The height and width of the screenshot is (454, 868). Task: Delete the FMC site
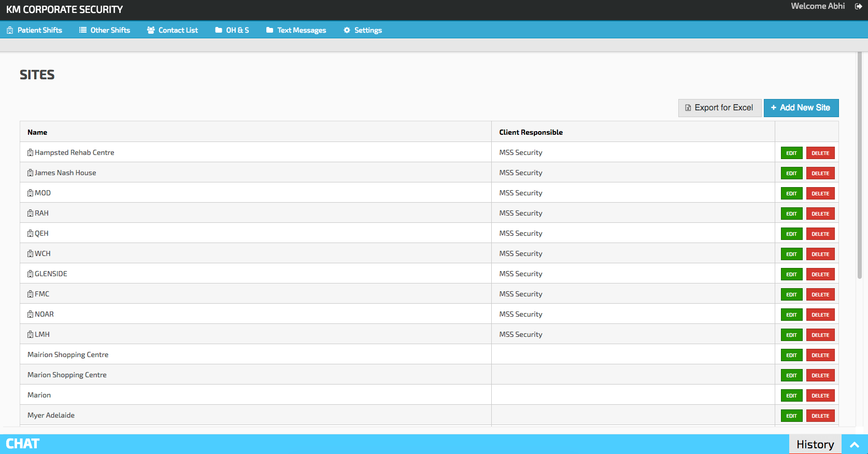(820, 294)
